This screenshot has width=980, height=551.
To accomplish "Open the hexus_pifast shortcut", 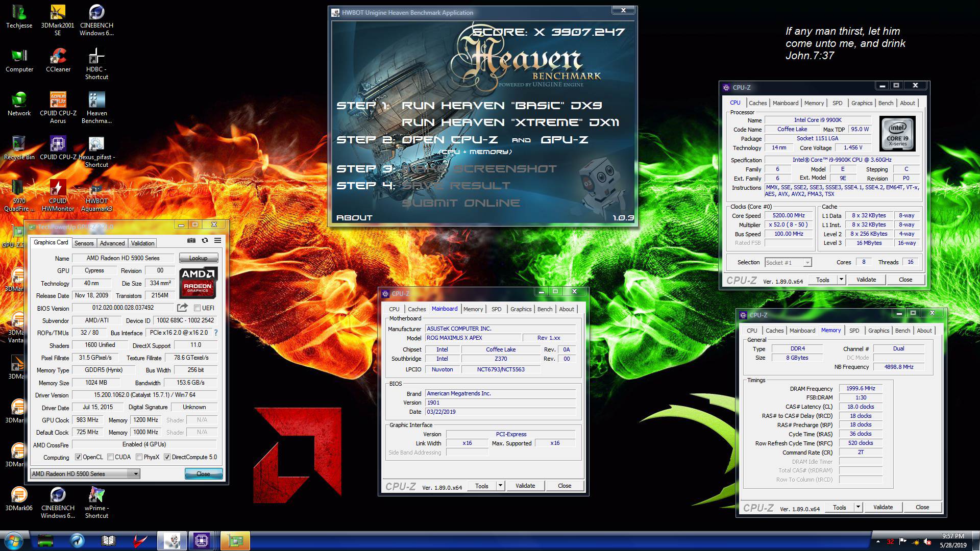I will (96, 152).
